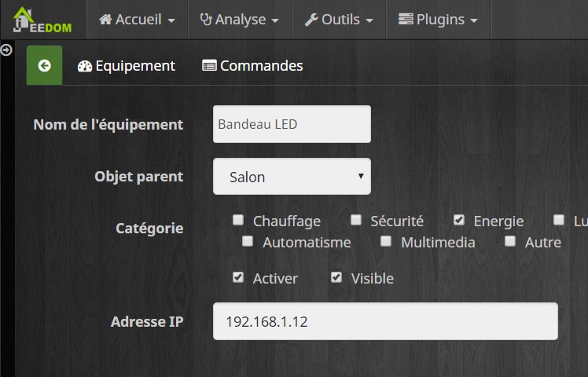The height and width of the screenshot is (377, 588).
Task: Expand the Objet parent Salon dropdown
Action: click(x=292, y=177)
